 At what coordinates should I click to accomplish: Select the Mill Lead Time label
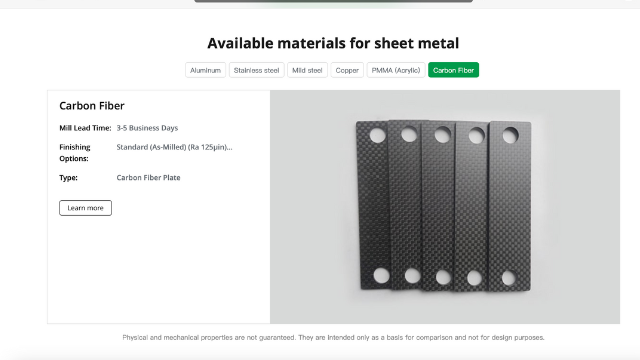[85, 128]
